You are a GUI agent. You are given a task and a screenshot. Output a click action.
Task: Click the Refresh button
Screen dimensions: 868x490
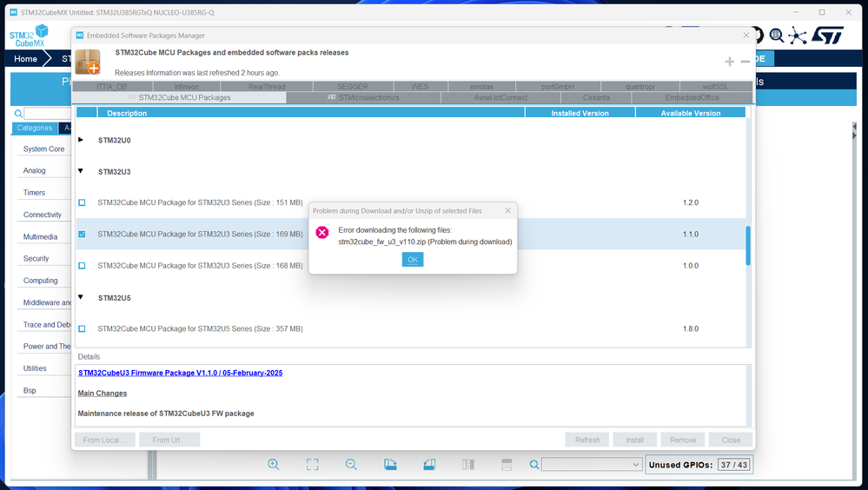pyautogui.click(x=586, y=440)
